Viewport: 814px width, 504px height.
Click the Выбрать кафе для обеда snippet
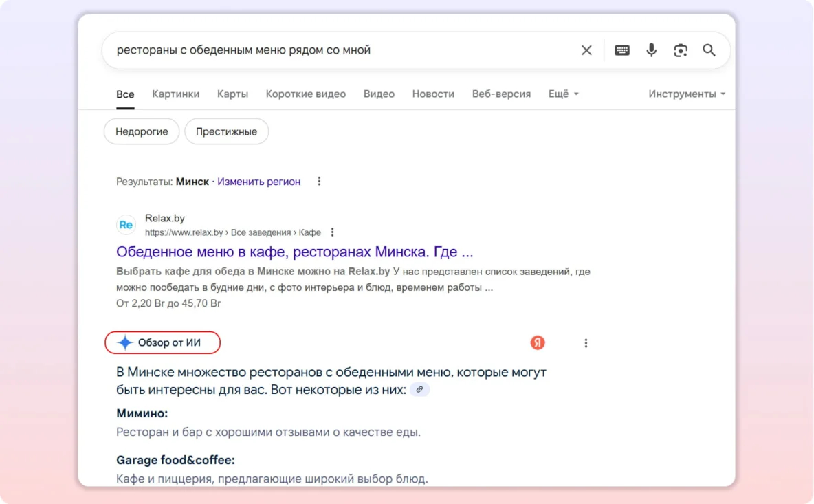353,279
